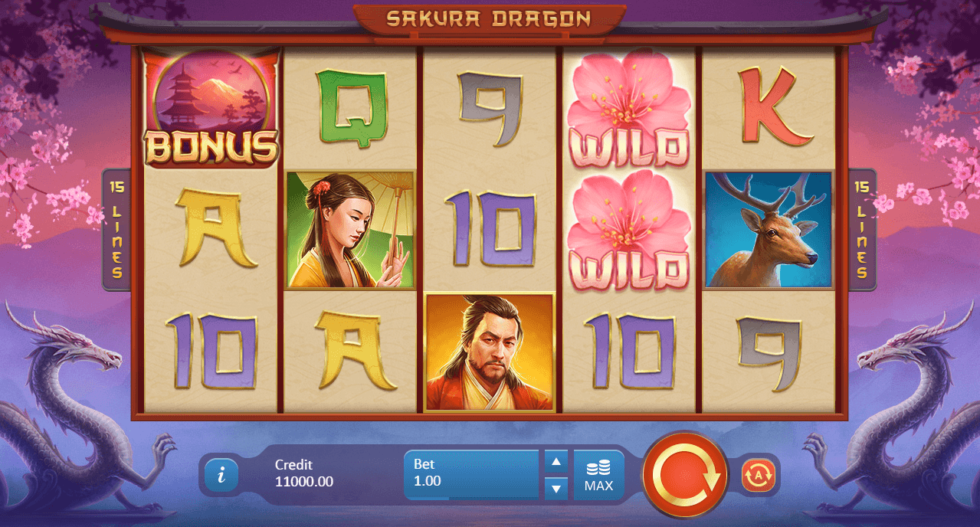Image resolution: width=980 pixels, height=527 pixels.
Task: Toggle autoplay mode on
Action: coord(759,476)
